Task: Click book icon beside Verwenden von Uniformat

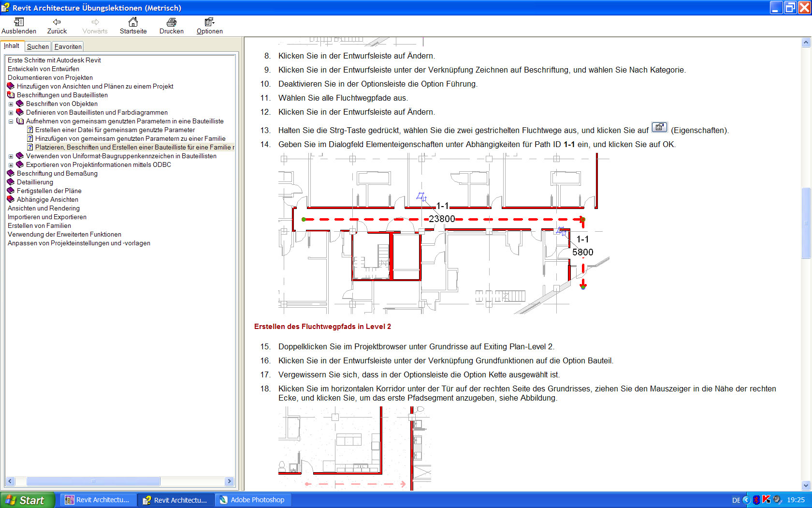Action: (x=20, y=156)
